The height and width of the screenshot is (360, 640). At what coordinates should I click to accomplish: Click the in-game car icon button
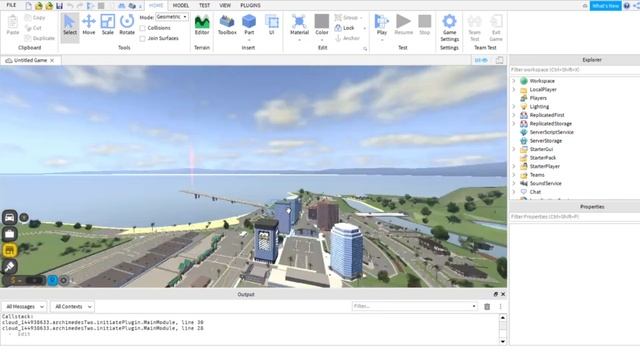[9, 218]
